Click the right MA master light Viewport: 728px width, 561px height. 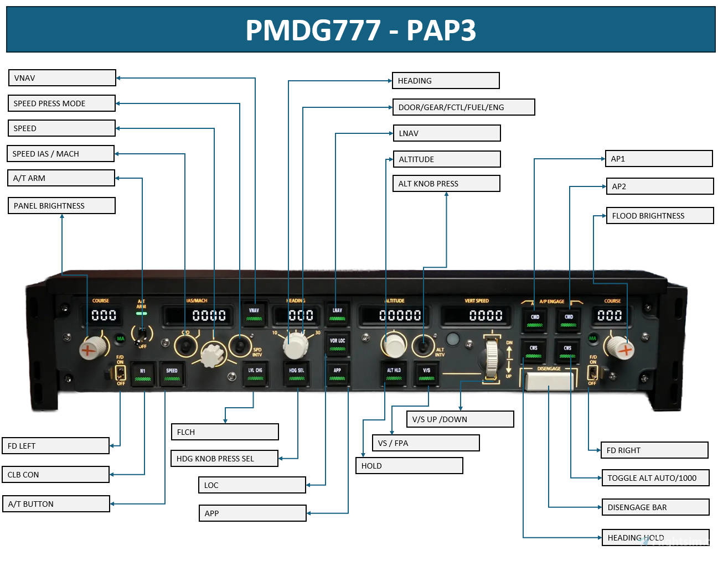coord(592,337)
